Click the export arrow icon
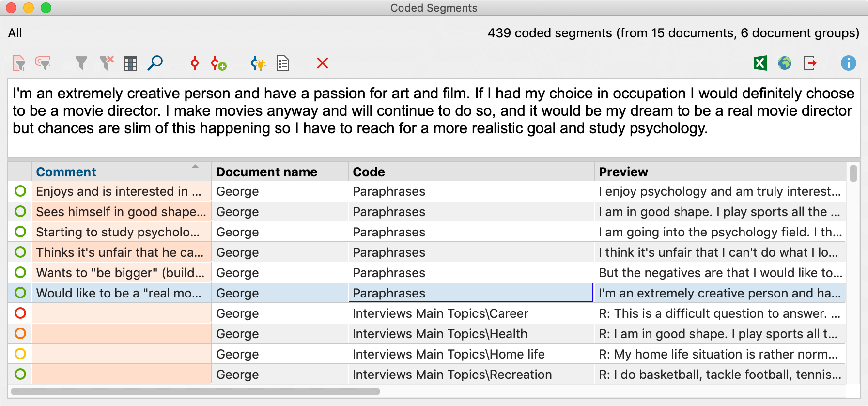Image resolution: width=868 pixels, height=406 pixels. (x=810, y=63)
